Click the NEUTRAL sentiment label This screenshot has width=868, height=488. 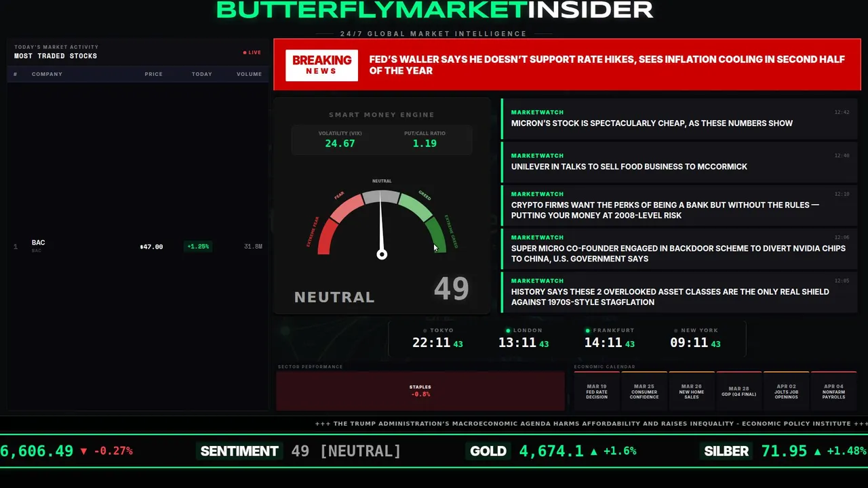[334, 297]
